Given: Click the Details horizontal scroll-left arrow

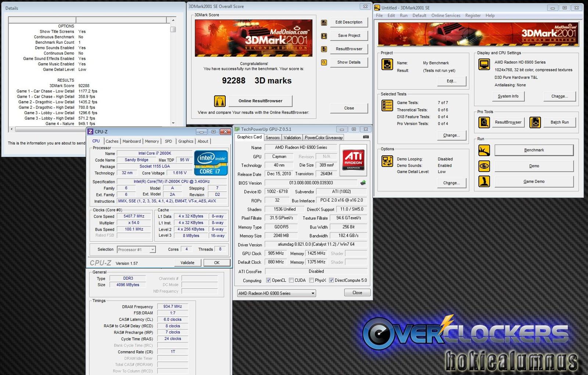Looking at the screenshot, I should [x=11, y=129].
